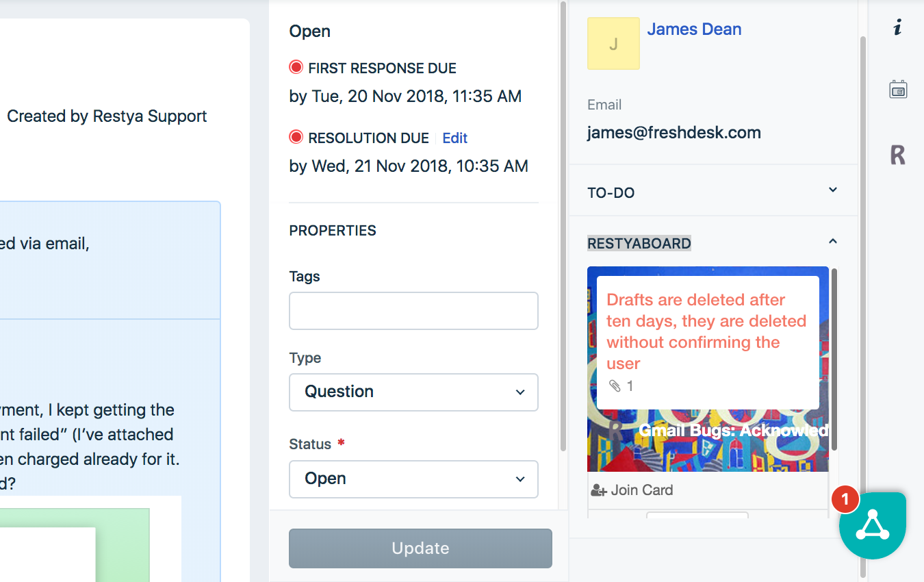This screenshot has height=582, width=924.
Task: Open the teal Freshworks switcher widget
Action: click(x=873, y=525)
